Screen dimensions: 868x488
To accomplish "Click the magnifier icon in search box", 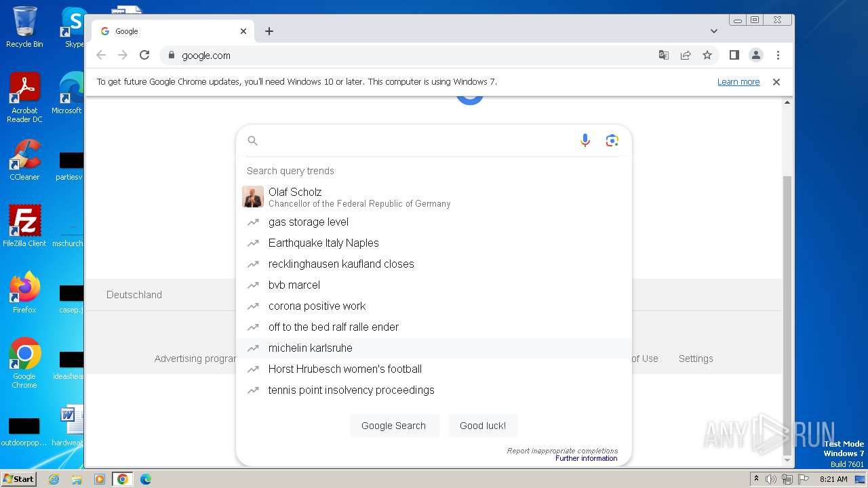I will pos(252,140).
